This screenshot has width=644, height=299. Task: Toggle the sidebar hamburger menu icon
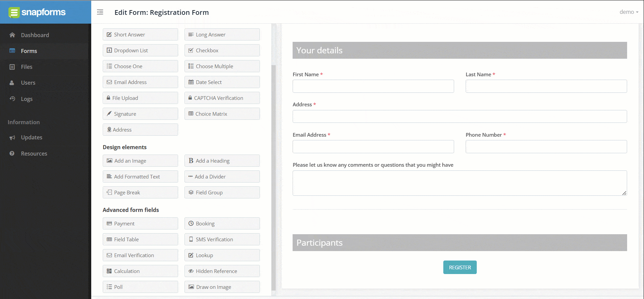(x=100, y=12)
